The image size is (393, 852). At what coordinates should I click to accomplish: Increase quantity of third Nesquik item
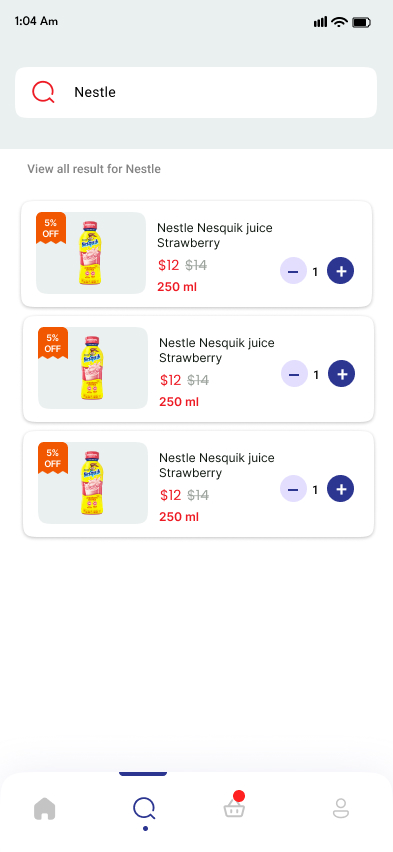pos(340,489)
